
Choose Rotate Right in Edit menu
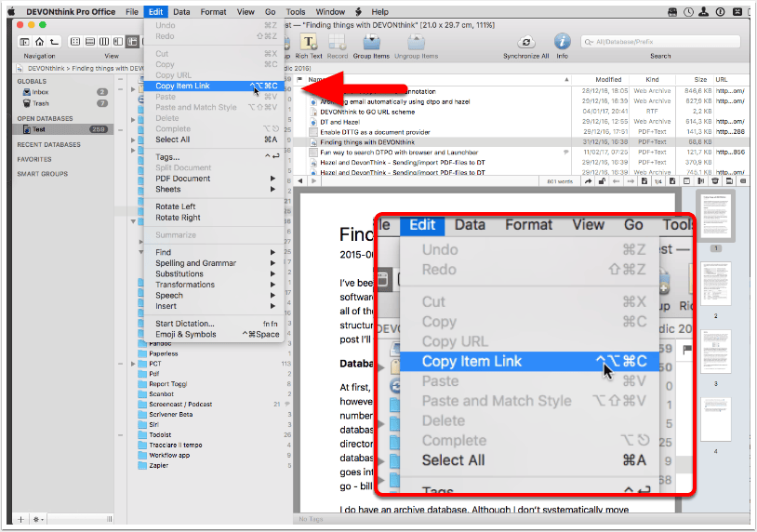(213, 218)
